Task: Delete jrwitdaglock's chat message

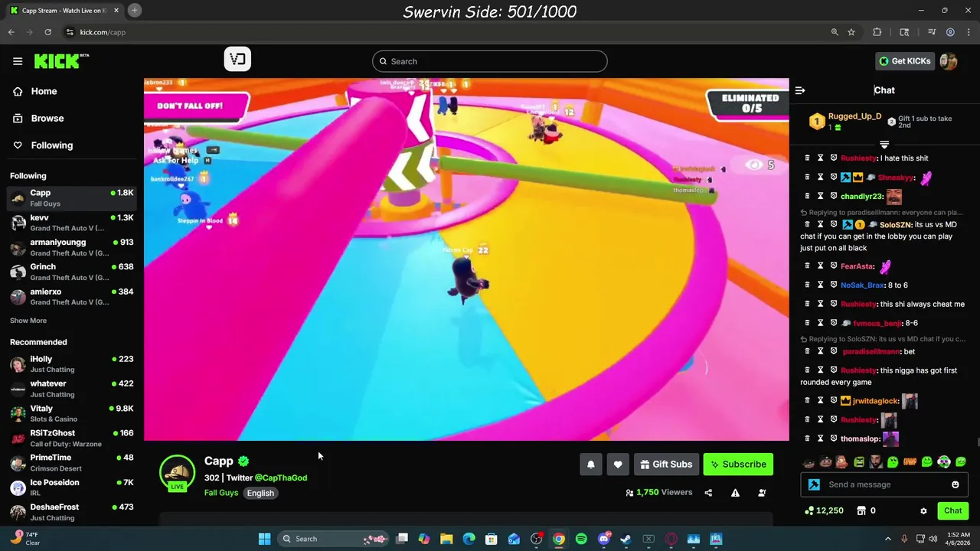Action: tap(806, 401)
